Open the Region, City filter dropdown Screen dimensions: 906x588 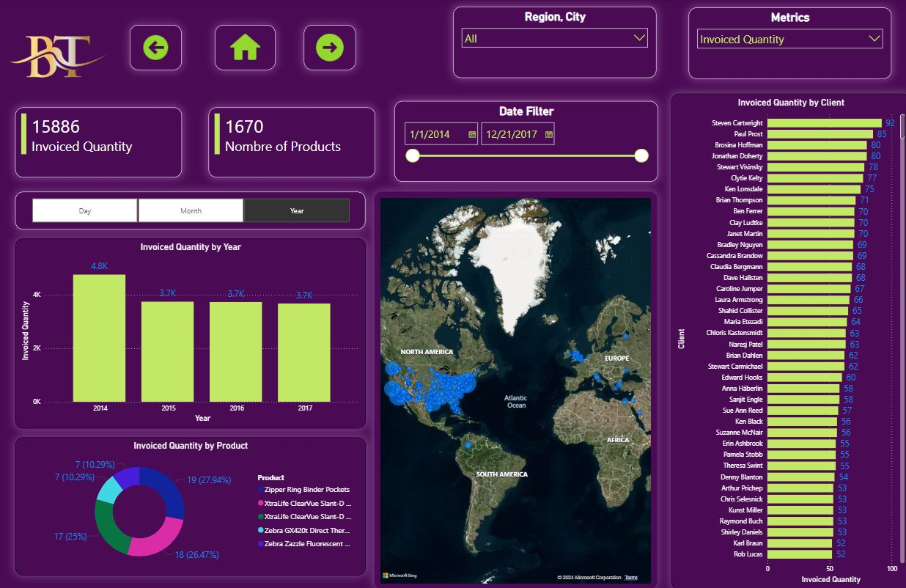click(x=639, y=37)
